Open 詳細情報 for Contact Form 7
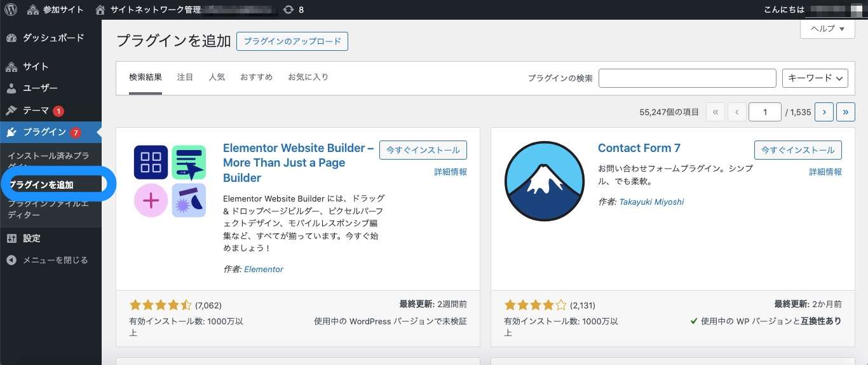This screenshot has width=868, height=365. tap(825, 172)
